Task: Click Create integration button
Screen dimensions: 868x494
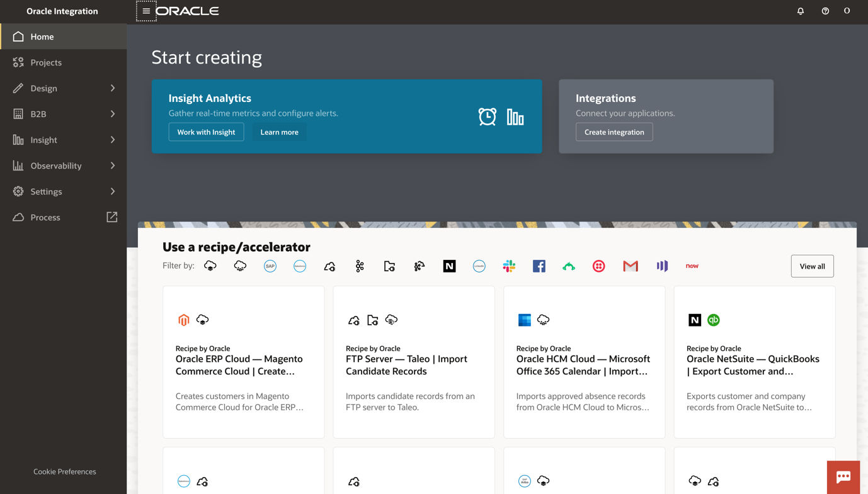Action: 614,132
